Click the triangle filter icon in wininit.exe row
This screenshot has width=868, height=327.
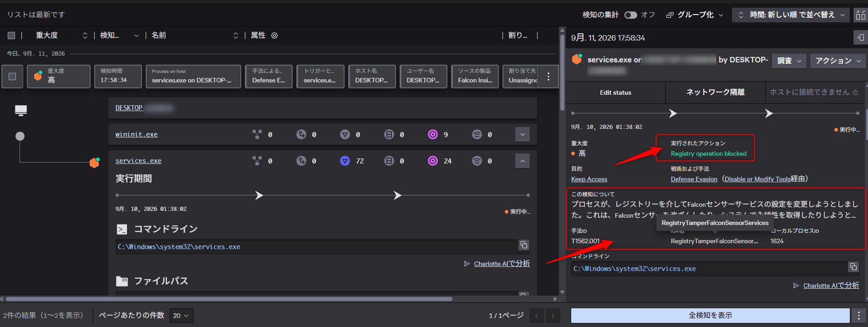(345, 134)
